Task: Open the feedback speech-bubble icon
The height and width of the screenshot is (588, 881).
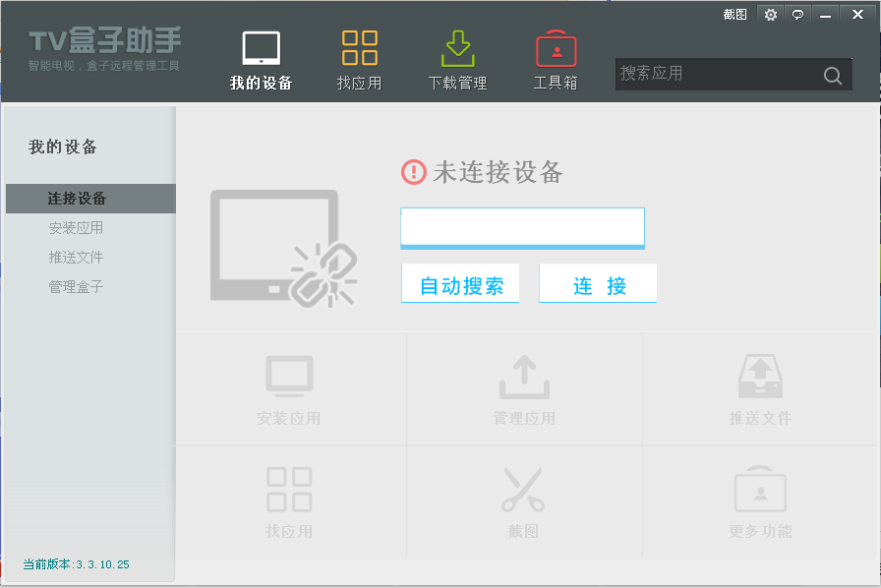Action: [x=797, y=15]
